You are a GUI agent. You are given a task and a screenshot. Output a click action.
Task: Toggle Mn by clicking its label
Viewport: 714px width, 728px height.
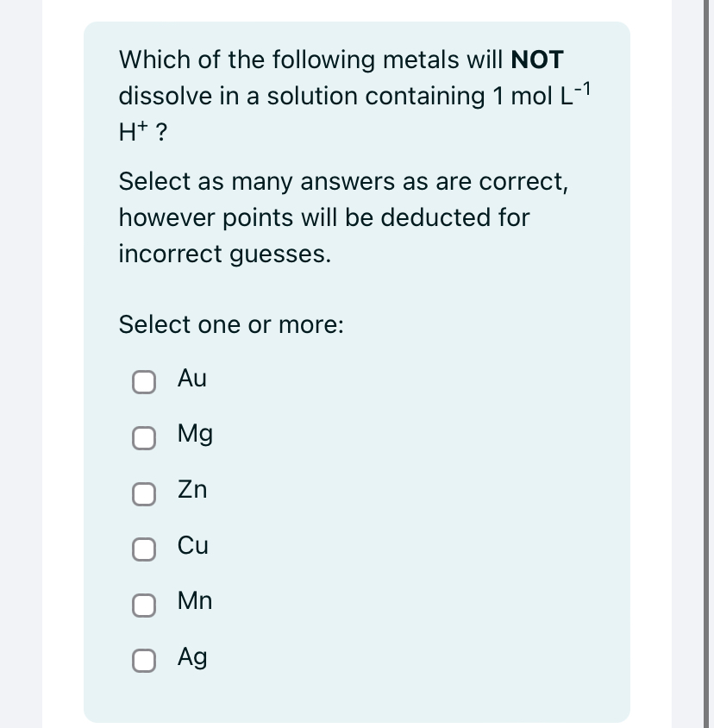(x=194, y=601)
